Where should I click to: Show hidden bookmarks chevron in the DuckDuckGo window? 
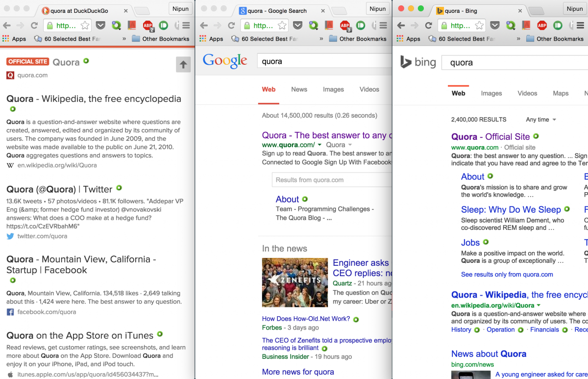pos(124,39)
